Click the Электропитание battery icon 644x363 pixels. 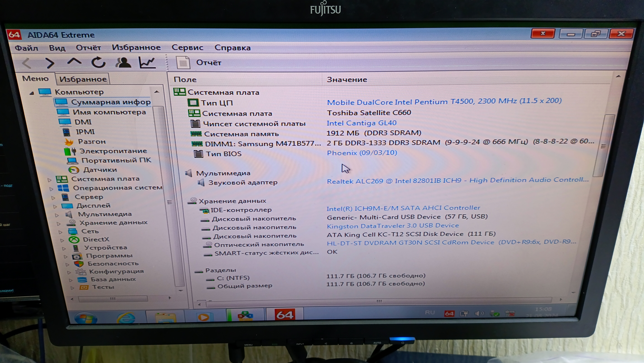point(70,151)
